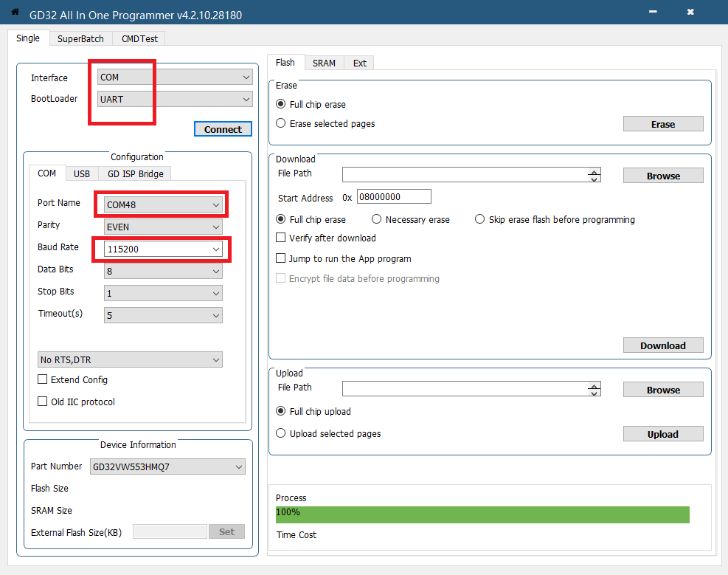Choose Necessary erase download option

[376, 219]
